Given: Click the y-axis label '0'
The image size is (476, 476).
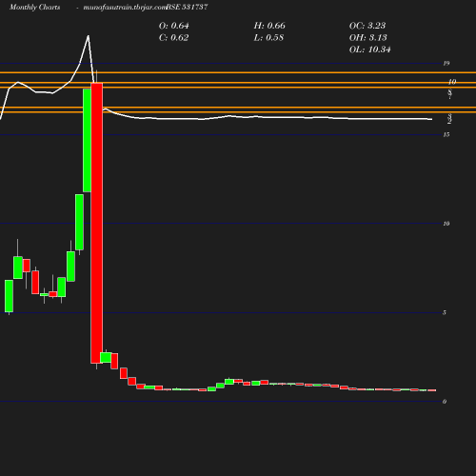Looking at the screenshot, I should 445,402.
